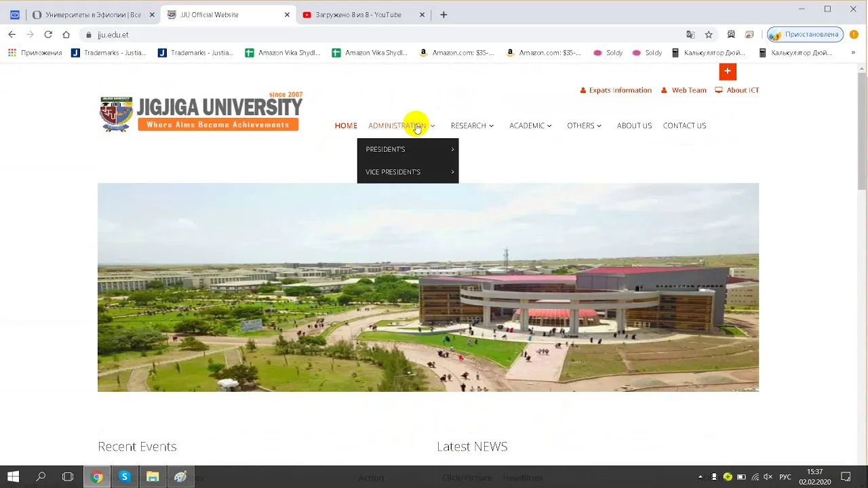The width and height of the screenshot is (868, 488).
Task: Open the first Soldy bookmark
Action: pyautogui.click(x=608, y=53)
